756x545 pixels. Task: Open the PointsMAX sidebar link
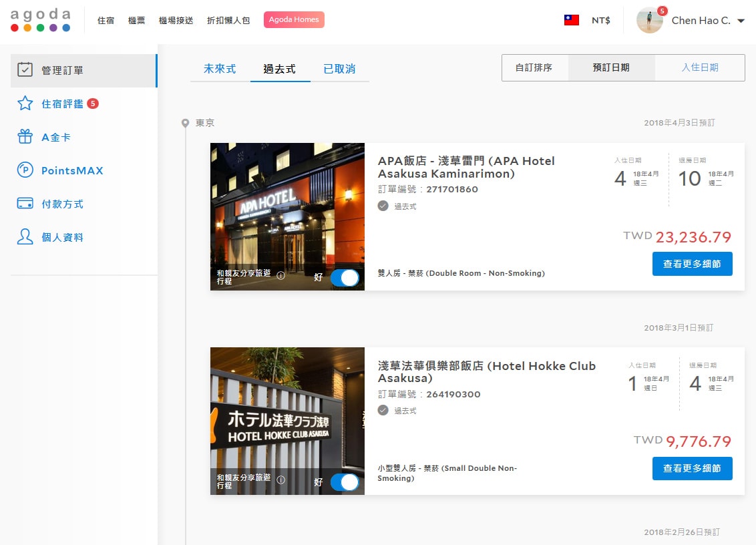pos(72,171)
